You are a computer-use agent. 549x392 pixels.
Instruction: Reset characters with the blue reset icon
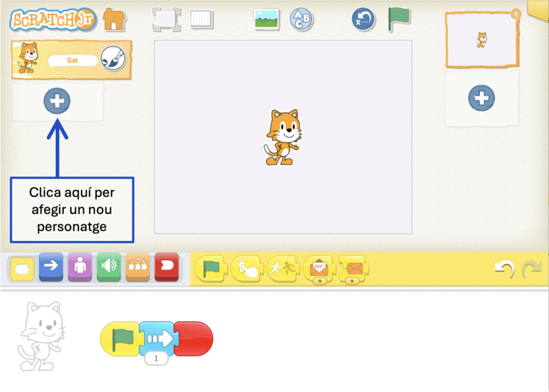click(363, 19)
